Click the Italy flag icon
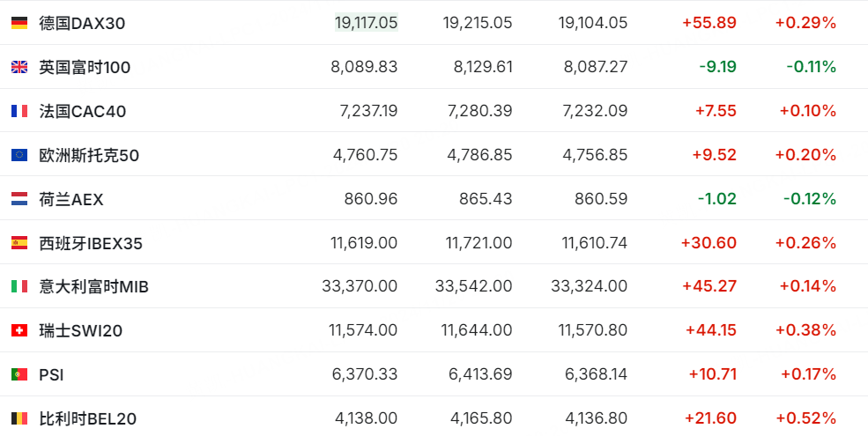The width and height of the screenshot is (868, 436). [19, 286]
